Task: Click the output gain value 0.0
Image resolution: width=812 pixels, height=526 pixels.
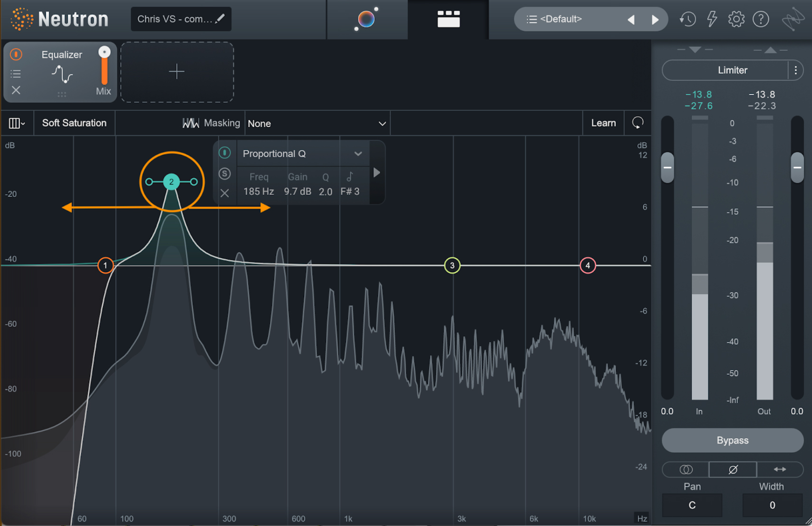Action: 797,411
